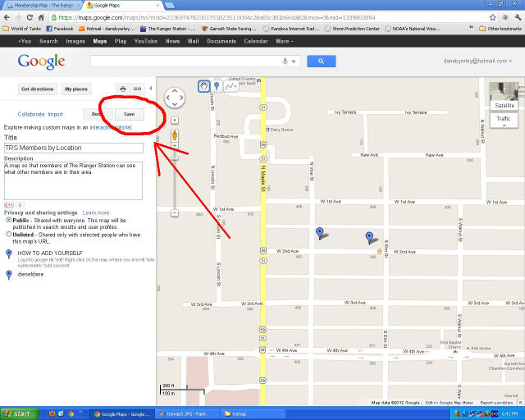Click the Get directions button
The width and height of the screenshot is (525, 420).
(x=38, y=89)
